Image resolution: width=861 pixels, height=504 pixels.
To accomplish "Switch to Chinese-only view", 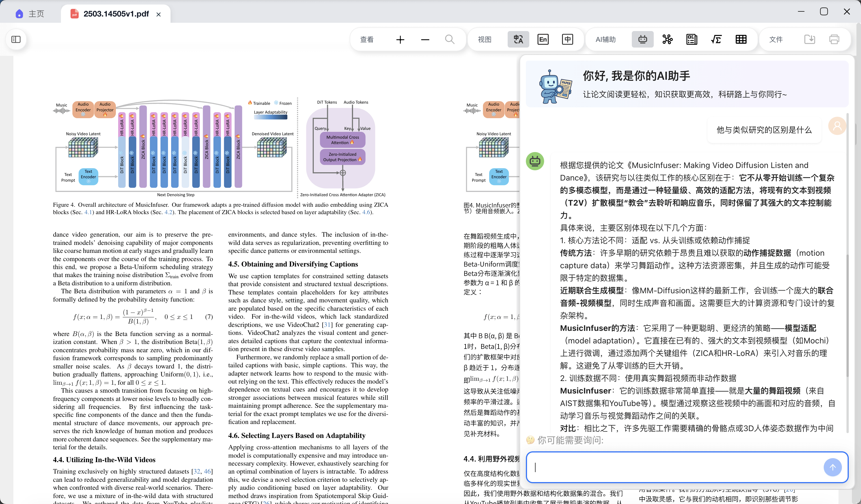I will [567, 40].
